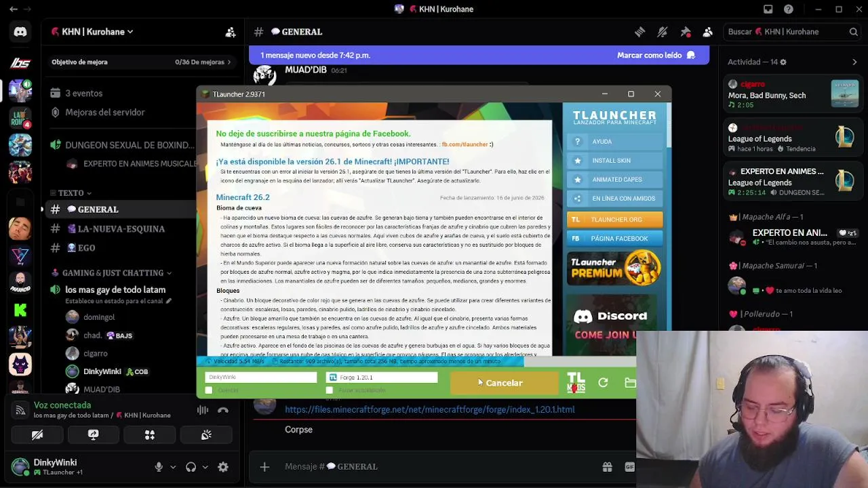Cancel the TLauncher download
The height and width of the screenshot is (488, 868).
[x=505, y=383]
